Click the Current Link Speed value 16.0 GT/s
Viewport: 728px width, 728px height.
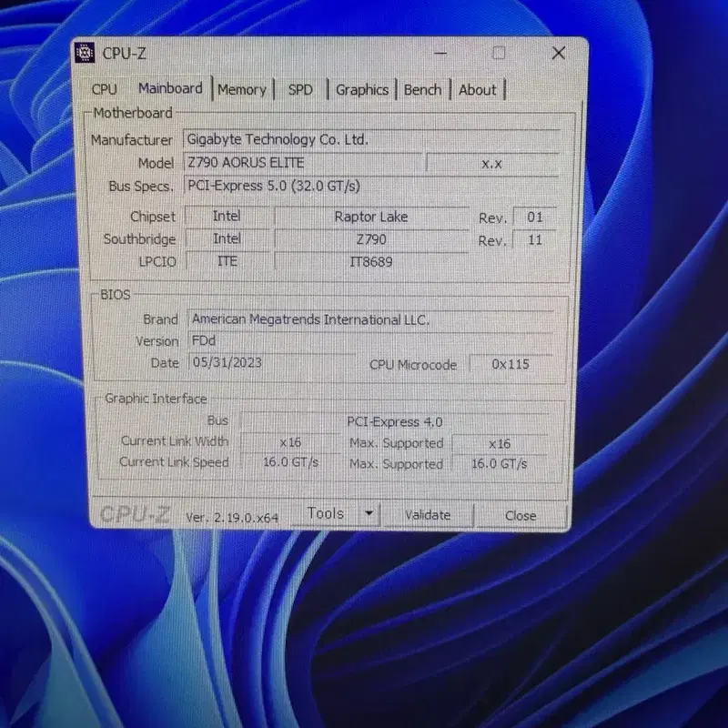pos(290,462)
